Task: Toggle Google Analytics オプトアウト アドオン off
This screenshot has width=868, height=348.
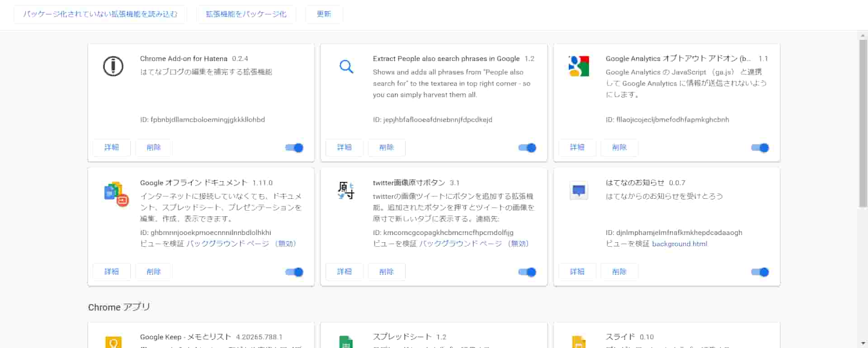Action: tap(760, 148)
